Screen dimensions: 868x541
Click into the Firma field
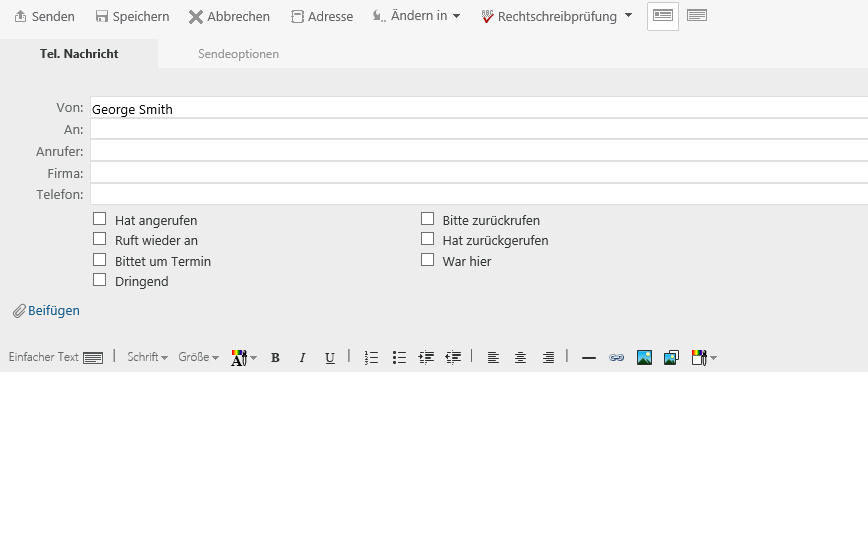click(479, 173)
